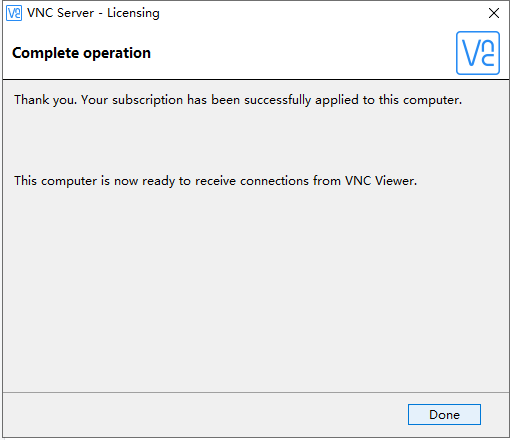Screen dimensions: 512x440
Task: Click the word 'Licensing' in title bar
Action: coord(133,14)
